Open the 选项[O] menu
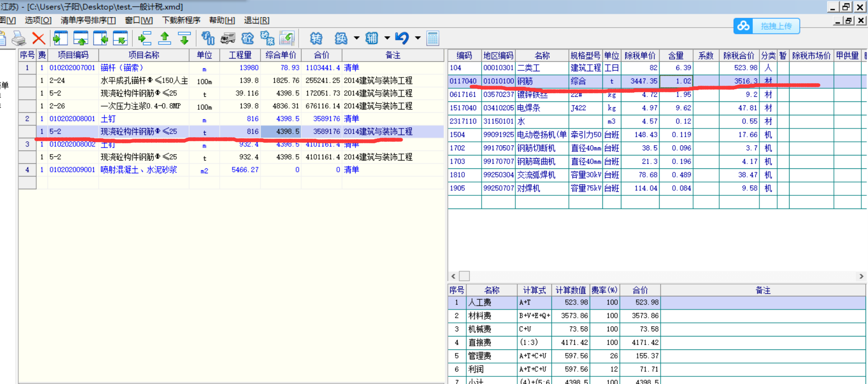 tap(38, 20)
